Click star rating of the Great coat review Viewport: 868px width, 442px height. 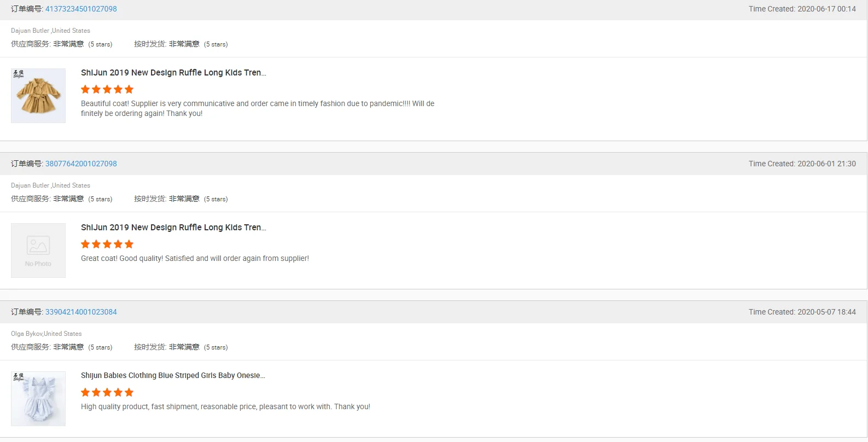pos(107,244)
